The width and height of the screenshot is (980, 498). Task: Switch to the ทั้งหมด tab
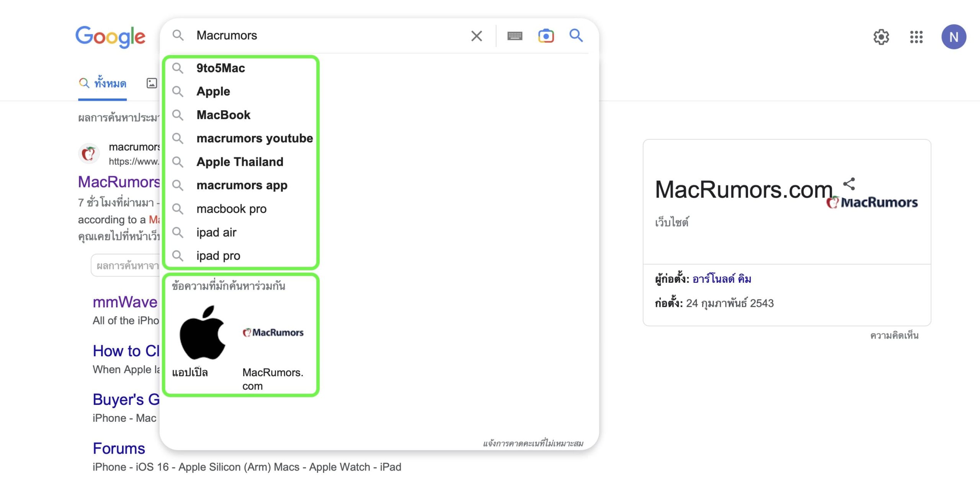[103, 84]
